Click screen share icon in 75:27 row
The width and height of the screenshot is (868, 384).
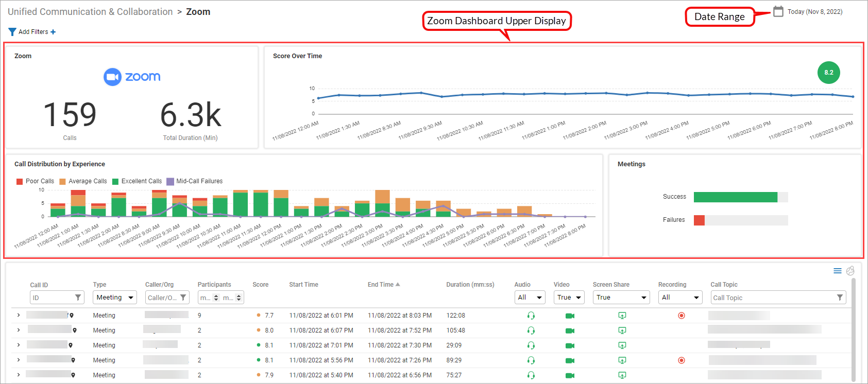click(x=622, y=375)
